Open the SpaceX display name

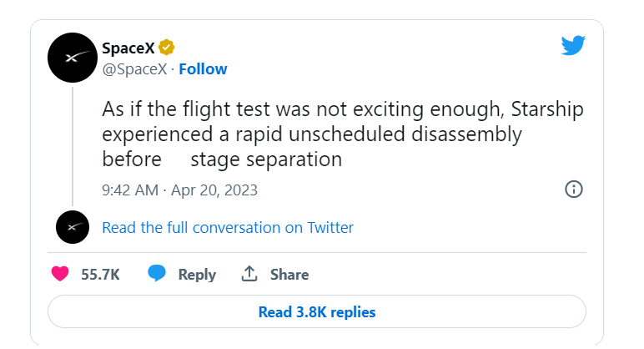coord(128,47)
